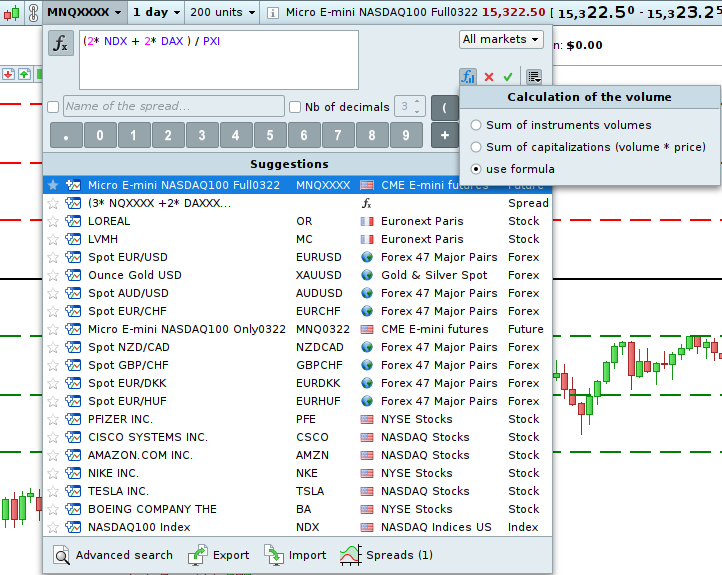Click the digit 7 keypad button
This screenshot has height=575, width=722.
(338, 135)
